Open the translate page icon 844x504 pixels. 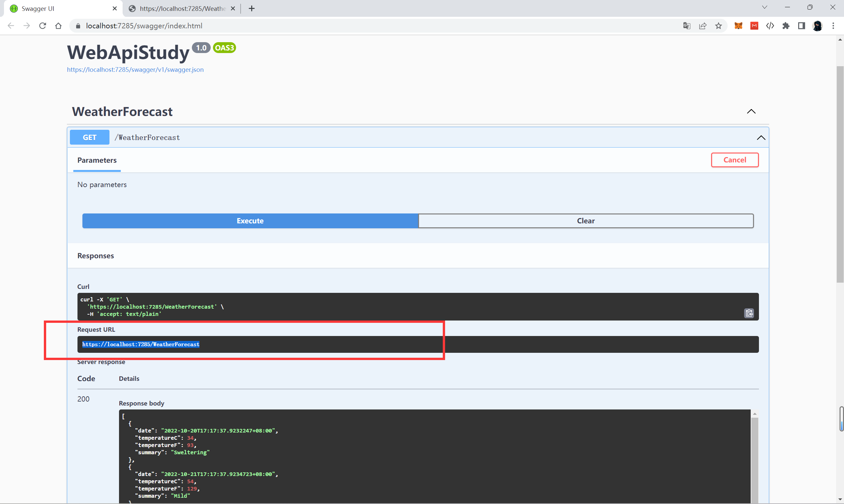[x=686, y=26]
